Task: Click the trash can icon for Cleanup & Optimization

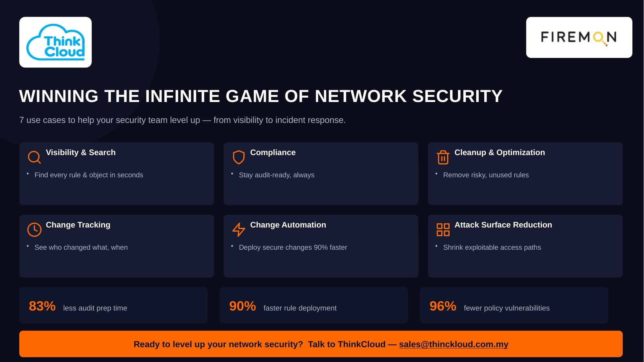Action: [443, 157]
